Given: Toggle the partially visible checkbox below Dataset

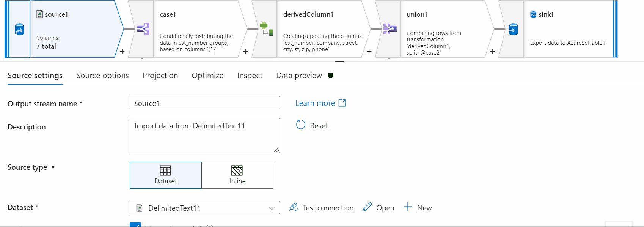Looking at the screenshot, I should pyautogui.click(x=135, y=225).
